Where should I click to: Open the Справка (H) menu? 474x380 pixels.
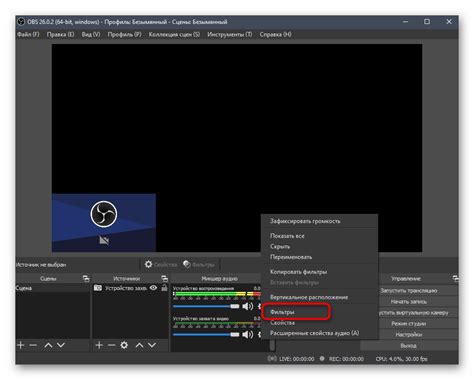click(x=275, y=34)
